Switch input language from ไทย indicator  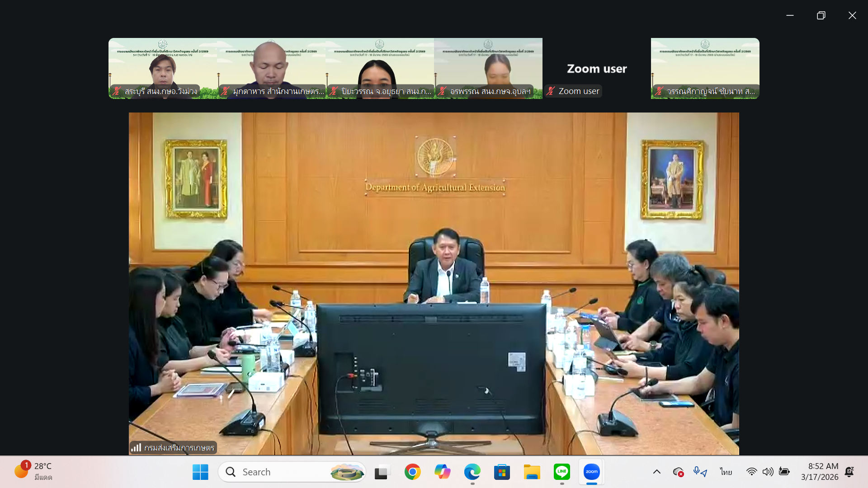pos(726,472)
